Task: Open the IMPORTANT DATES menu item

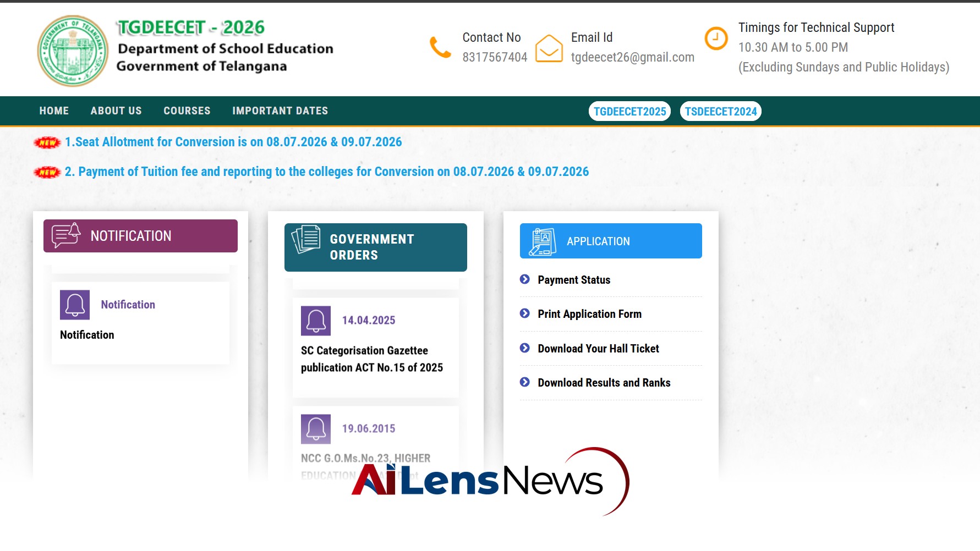Action: tap(280, 111)
